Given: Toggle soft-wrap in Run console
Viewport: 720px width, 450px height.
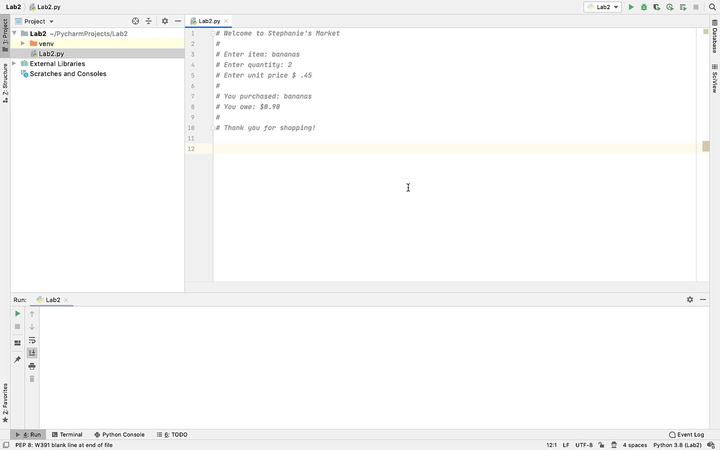Looking at the screenshot, I should click(32, 340).
